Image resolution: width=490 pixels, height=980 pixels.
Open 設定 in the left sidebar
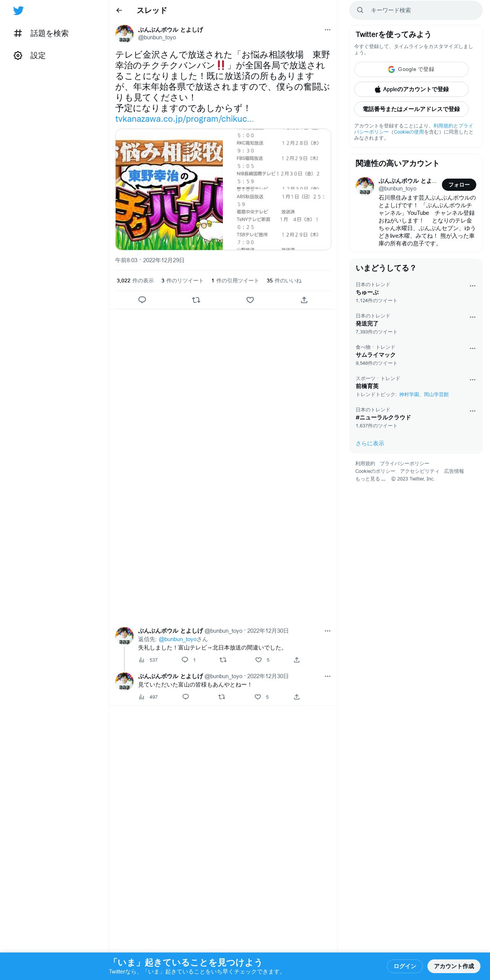pyautogui.click(x=30, y=56)
